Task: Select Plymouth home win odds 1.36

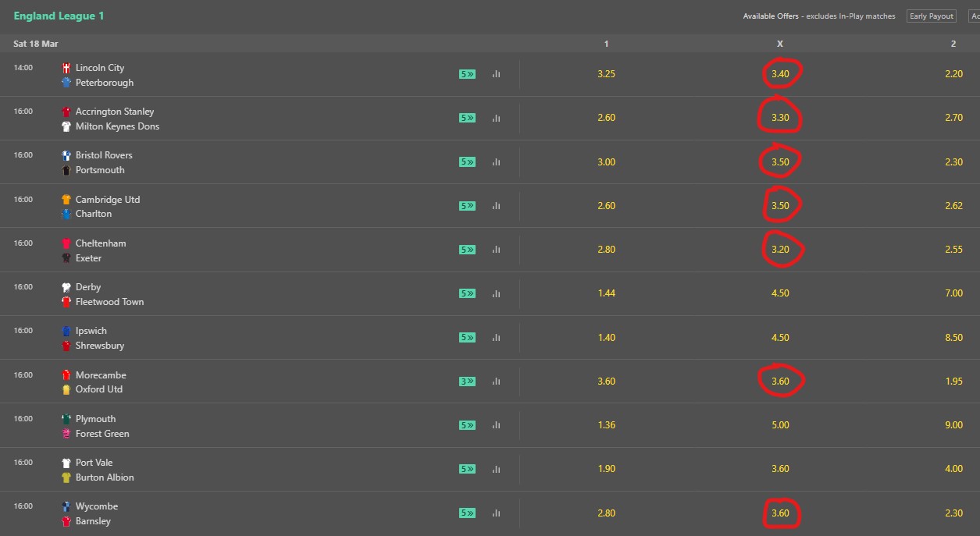Action: [606, 425]
